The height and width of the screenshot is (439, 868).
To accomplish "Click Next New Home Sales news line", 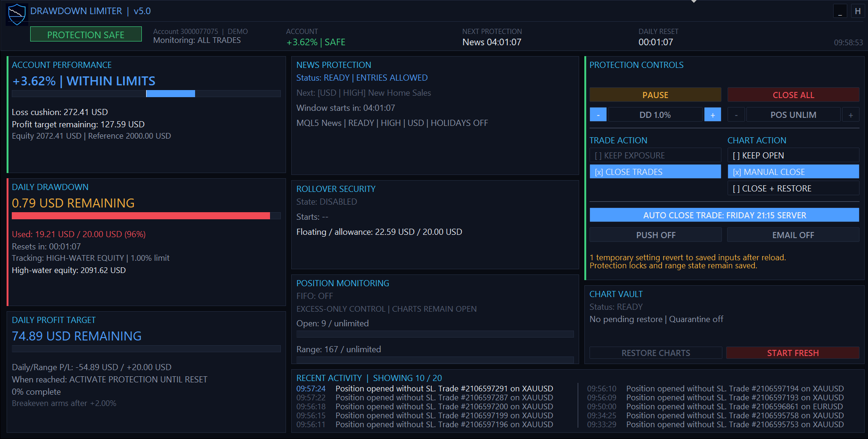I will (364, 93).
